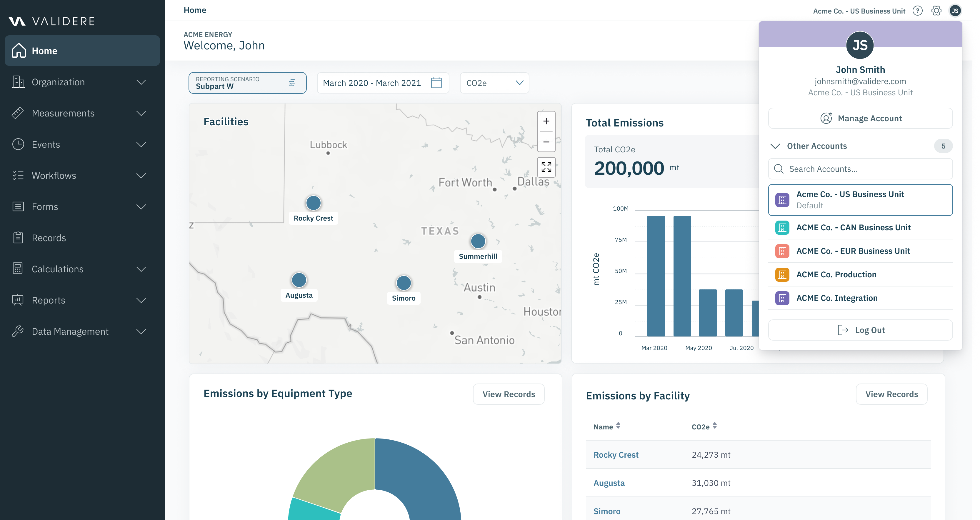Click the Records clipboard icon in the sidebar
Viewport: 980px width, 520px height.
click(x=18, y=238)
